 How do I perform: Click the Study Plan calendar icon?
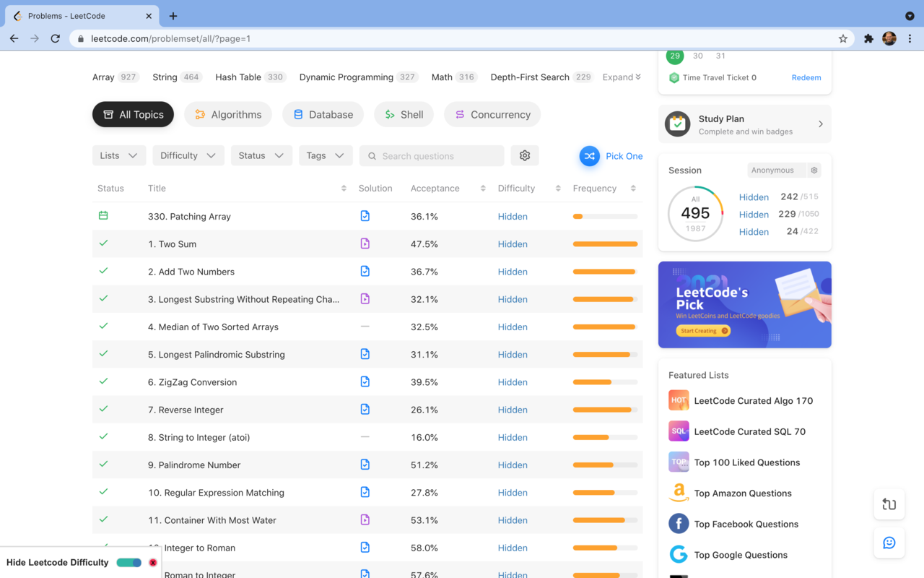pyautogui.click(x=677, y=124)
